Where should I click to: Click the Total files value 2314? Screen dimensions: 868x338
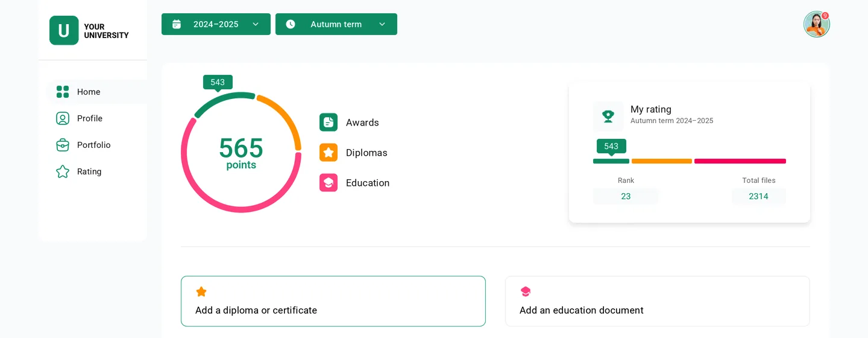758,196
